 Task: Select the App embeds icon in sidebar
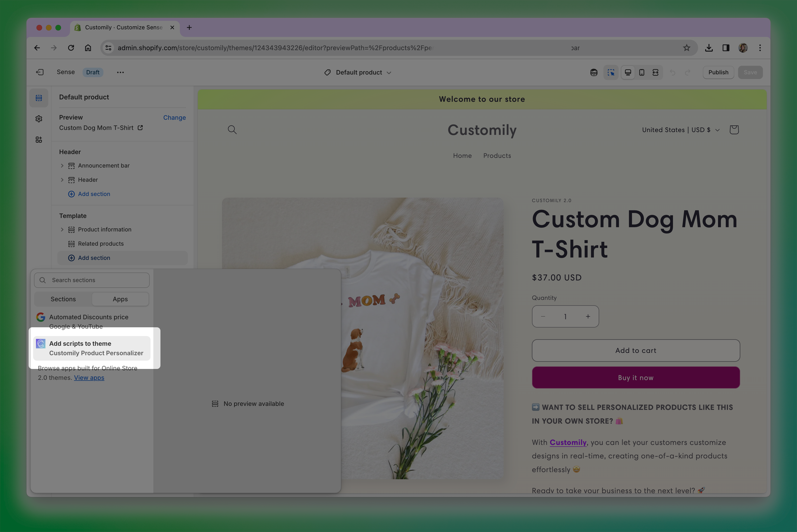click(x=39, y=139)
